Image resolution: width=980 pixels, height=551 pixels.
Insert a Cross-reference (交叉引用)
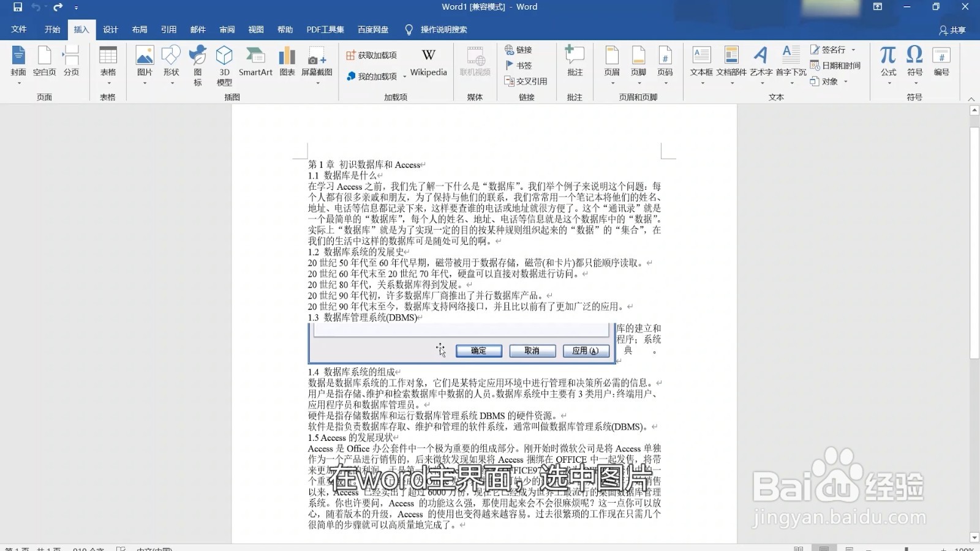(526, 81)
